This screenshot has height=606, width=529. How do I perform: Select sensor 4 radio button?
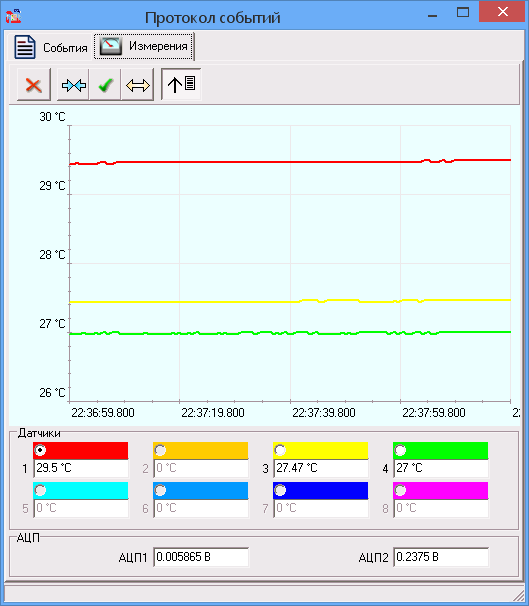[x=400, y=450]
